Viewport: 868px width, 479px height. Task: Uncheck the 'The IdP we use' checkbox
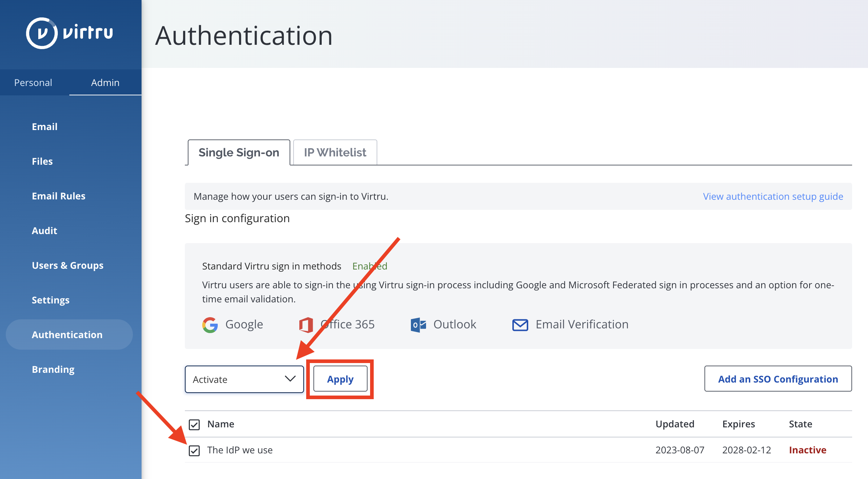[x=194, y=450]
